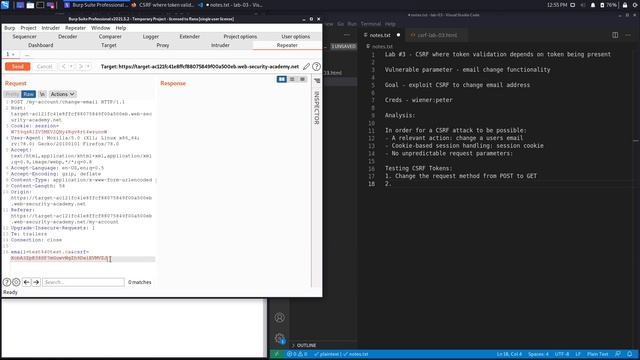Screen dimensions: 640x360
Task: Open the User options tab
Action: [296, 37]
